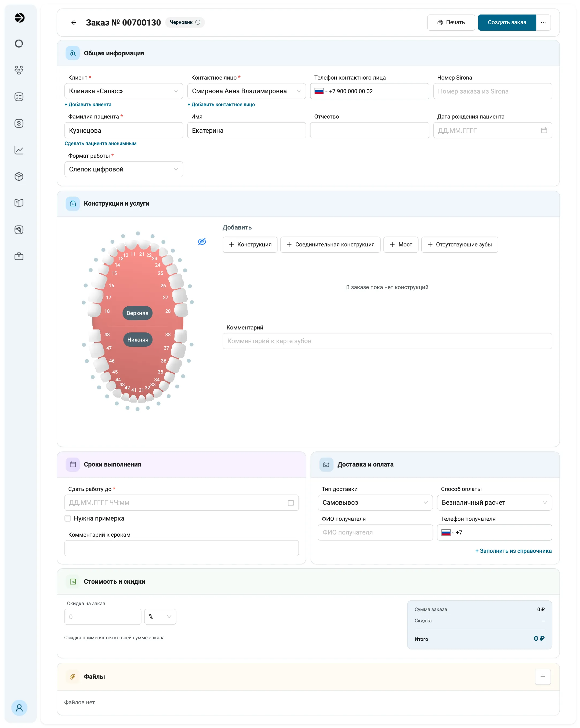Image resolution: width=580 pixels, height=728 pixels.
Task: Open the briefcase sidebar icon
Action: (x=19, y=256)
